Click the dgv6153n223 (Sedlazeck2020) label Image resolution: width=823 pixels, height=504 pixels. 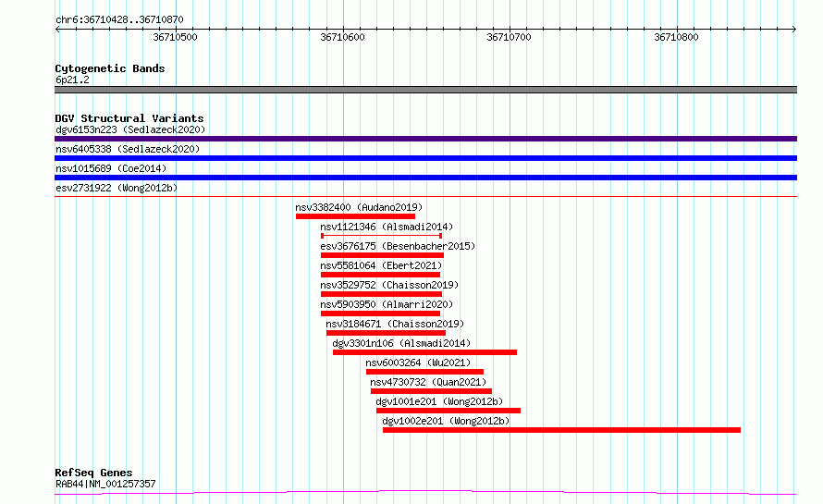click(130, 129)
